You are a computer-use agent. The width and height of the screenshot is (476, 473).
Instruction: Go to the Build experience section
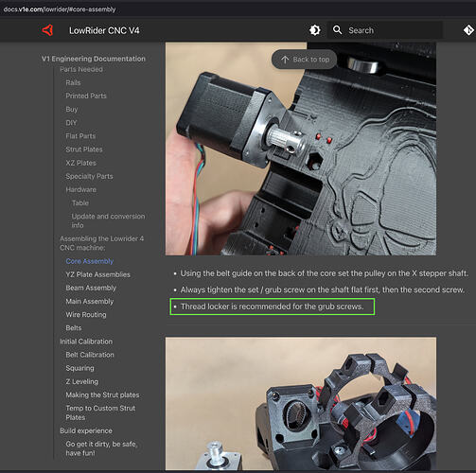(86, 430)
